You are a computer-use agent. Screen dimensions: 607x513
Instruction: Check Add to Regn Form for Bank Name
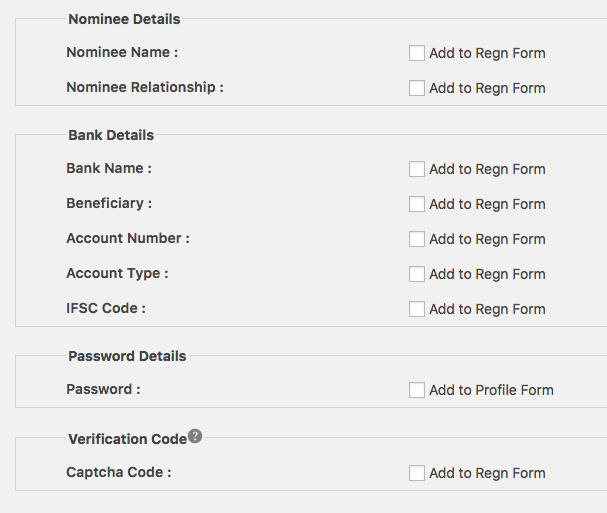click(417, 169)
